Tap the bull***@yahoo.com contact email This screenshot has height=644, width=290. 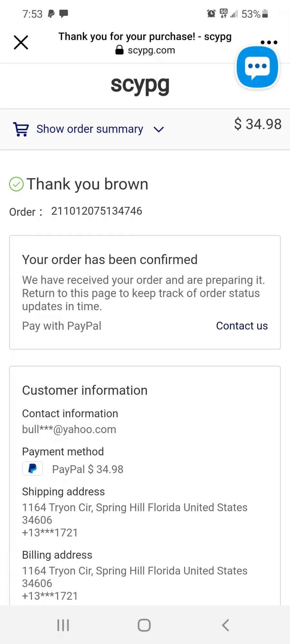pyautogui.click(x=69, y=429)
